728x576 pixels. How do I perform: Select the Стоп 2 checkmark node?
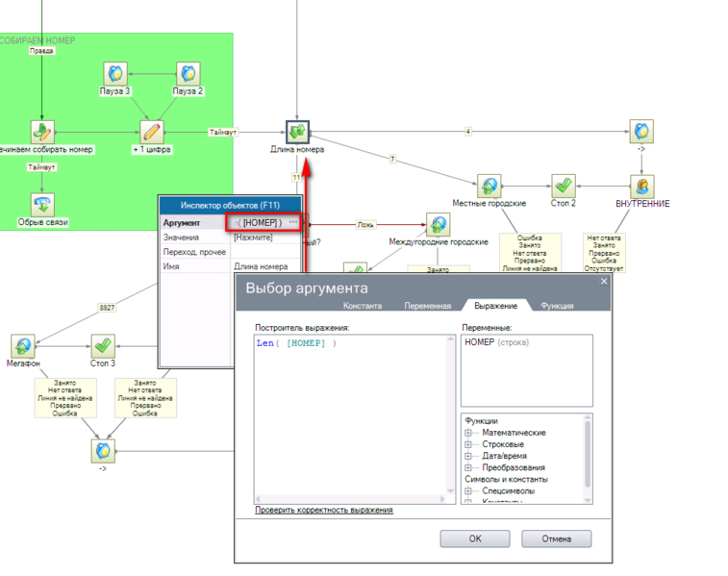[x=564, y=187]
